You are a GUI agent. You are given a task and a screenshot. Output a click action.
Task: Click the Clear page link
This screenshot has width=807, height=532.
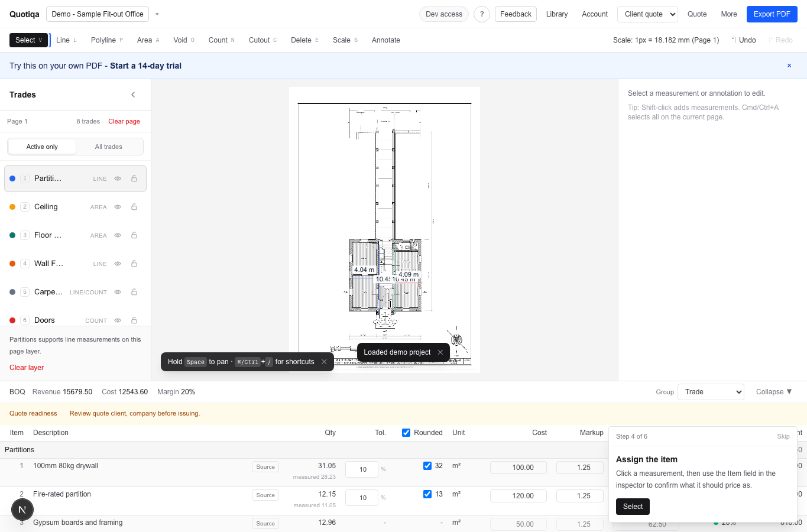coord(124,121)
